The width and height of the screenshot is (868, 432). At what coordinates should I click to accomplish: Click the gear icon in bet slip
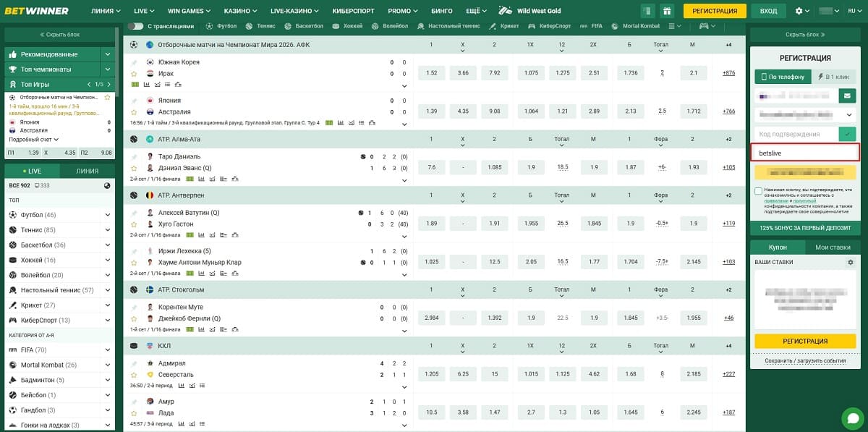(851, 262)
